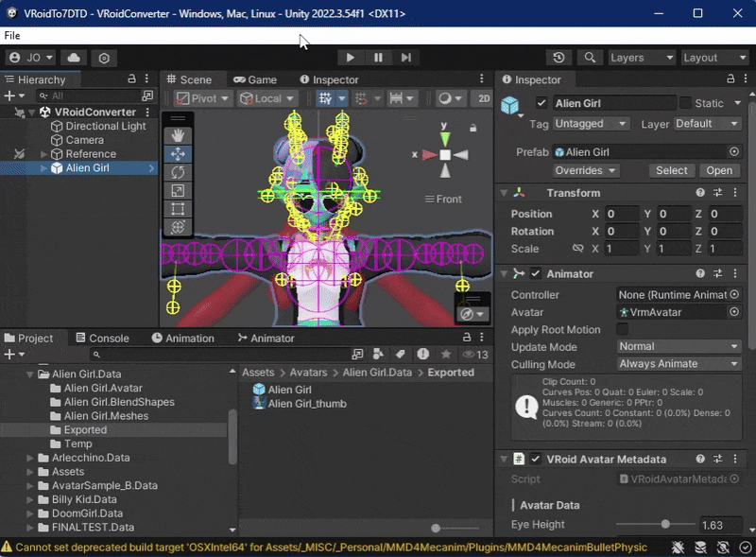756x557 pixels.
Task: Select the Scale tool
Action: tap(178, 191)
